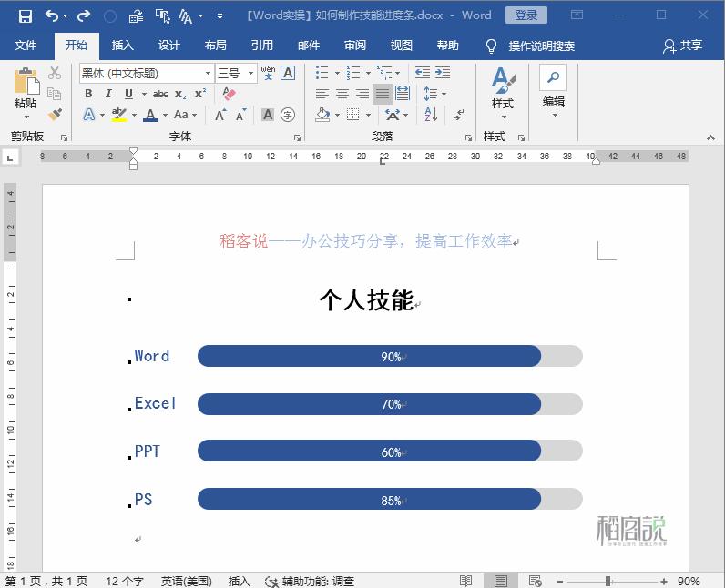Open the line spacing dropdown
The height and width of the screenshot is (588, 725).
coord(444,95)
